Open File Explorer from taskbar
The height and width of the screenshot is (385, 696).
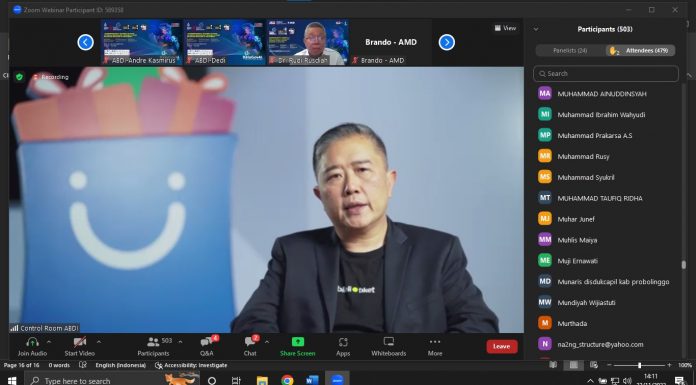pos(262,380)
